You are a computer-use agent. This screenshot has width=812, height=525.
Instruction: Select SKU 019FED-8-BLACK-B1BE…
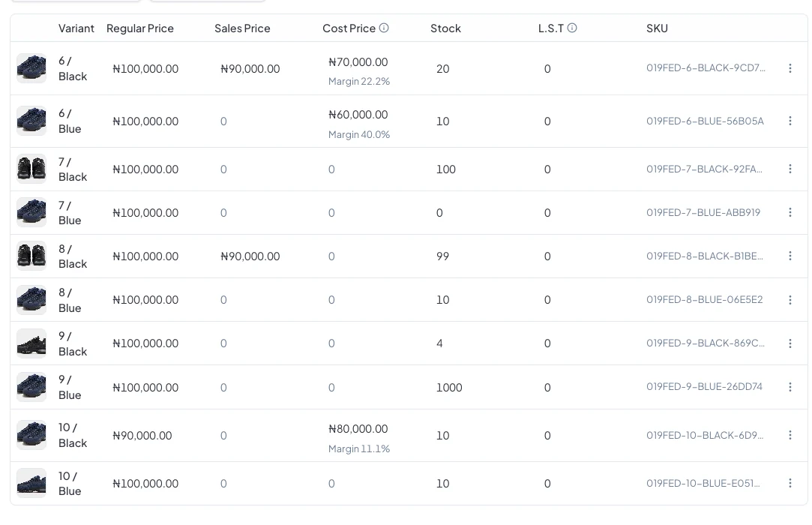(704, 256)
